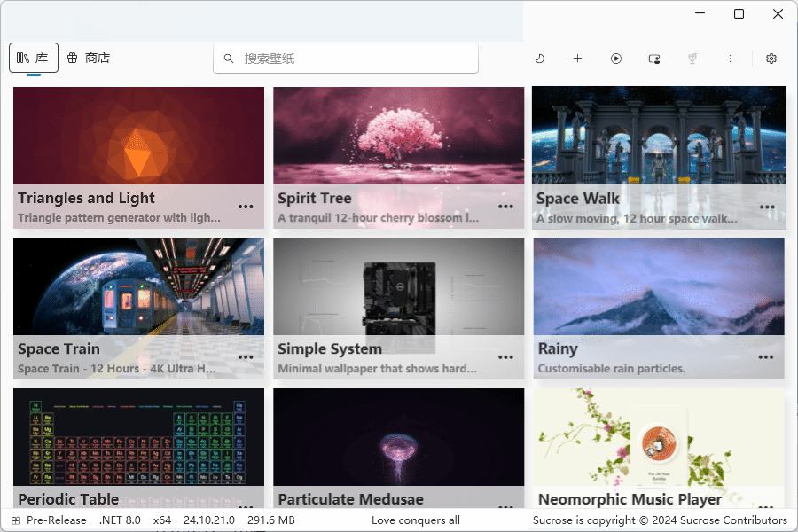The image size is (798, 532).
Task: Click 'A tranquil 12-hour cherry blossom' description
Action: coord(378,218)
